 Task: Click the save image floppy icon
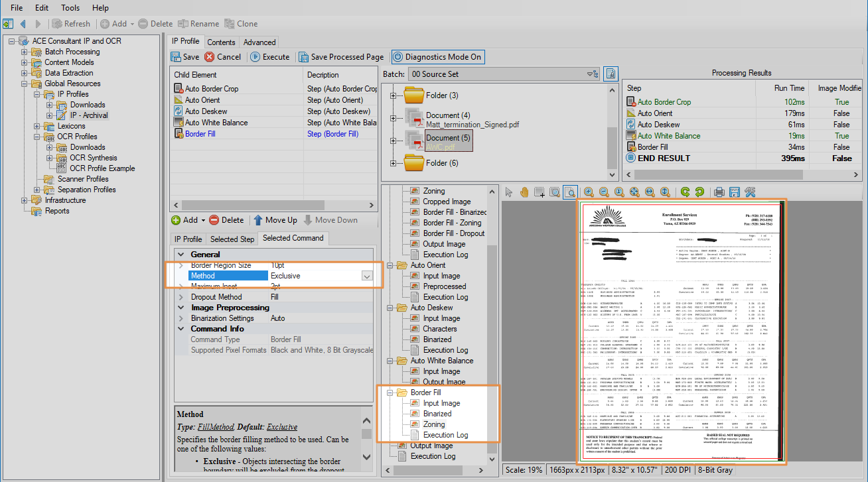tap(734, 192)
